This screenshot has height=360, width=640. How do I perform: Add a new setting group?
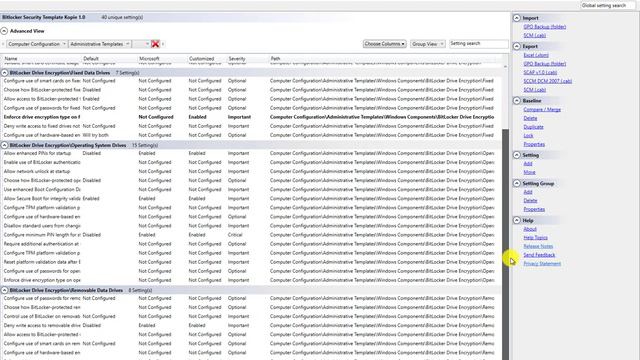click(528, 192)
